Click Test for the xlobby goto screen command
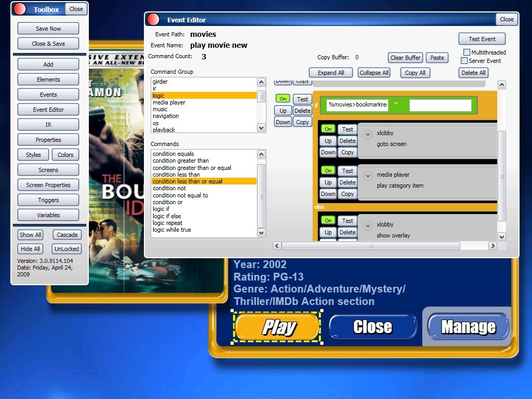 (348, 129)
